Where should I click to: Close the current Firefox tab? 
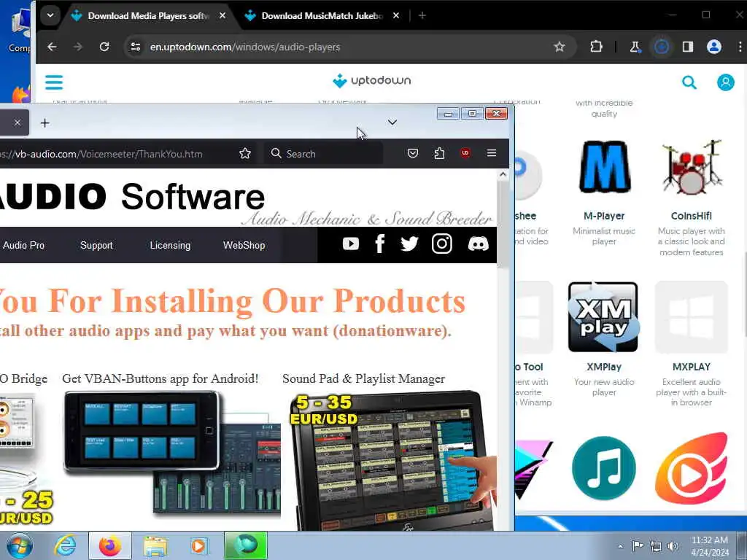tap(18, 122)
